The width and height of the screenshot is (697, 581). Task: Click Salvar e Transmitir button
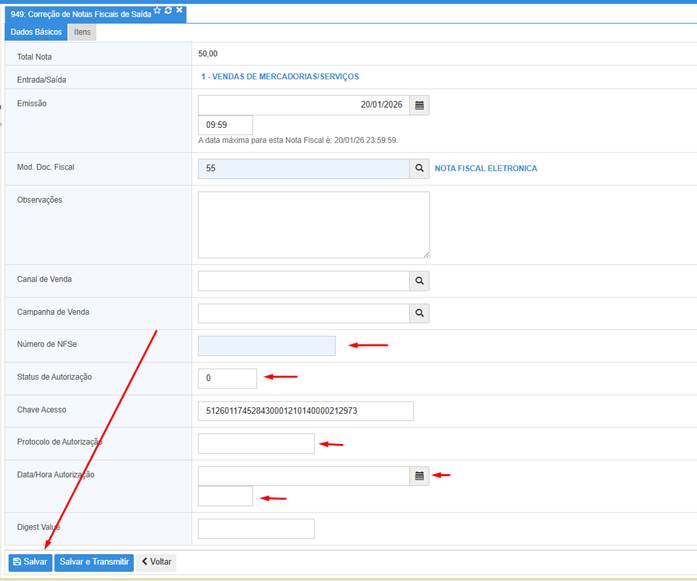[x=94, y=562]
